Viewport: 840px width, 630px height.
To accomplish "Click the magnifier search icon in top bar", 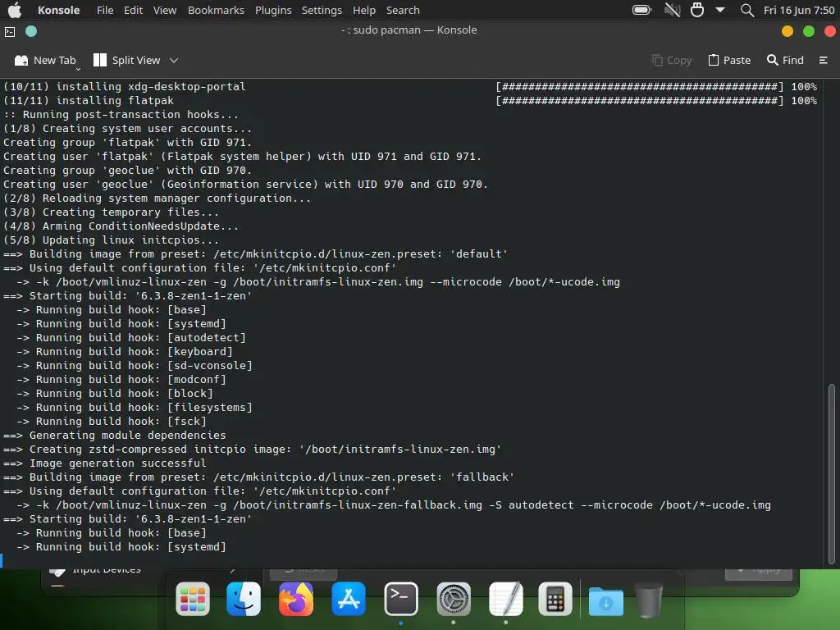I will pyautogui.click(x=746, y=10).
